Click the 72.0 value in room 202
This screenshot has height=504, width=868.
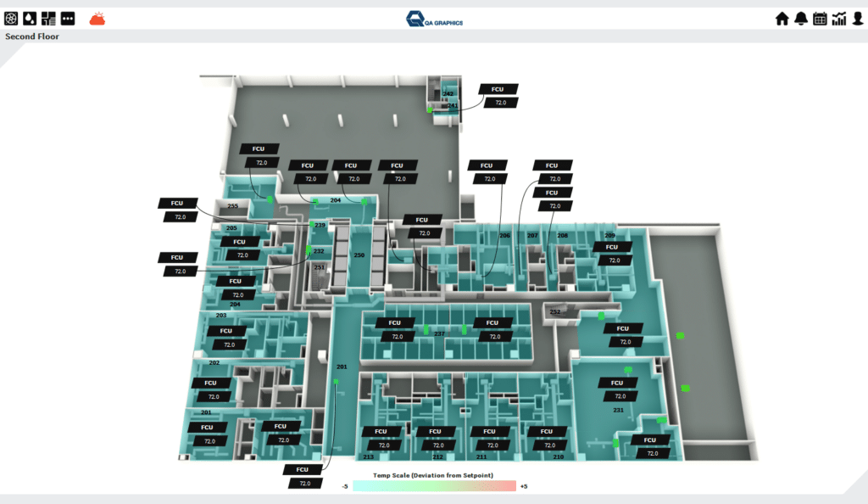[x=214, y=397]
